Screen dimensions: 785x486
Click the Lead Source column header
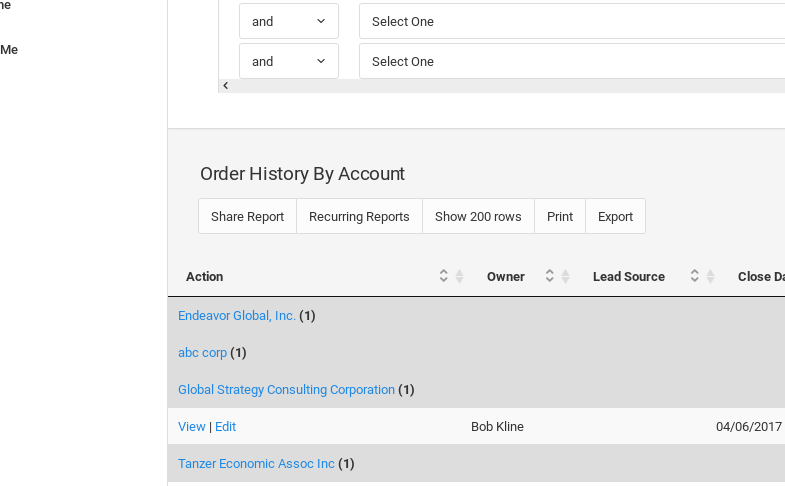coord(629,276)
